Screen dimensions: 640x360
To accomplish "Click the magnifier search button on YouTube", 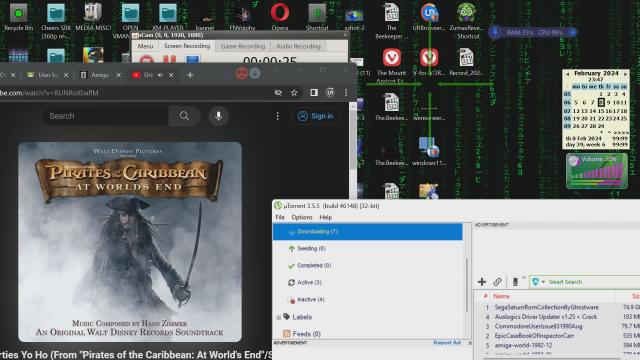I will point(184,116).
